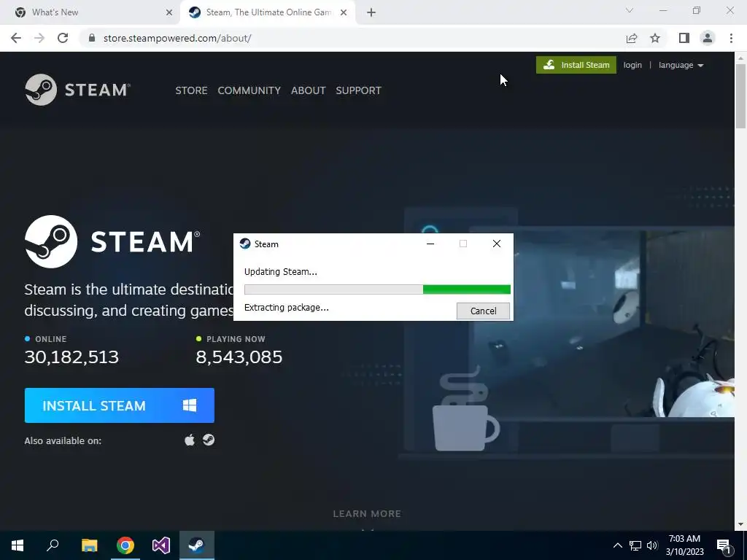
Task: Click Steam icon in taskbar
Action: 197,545
